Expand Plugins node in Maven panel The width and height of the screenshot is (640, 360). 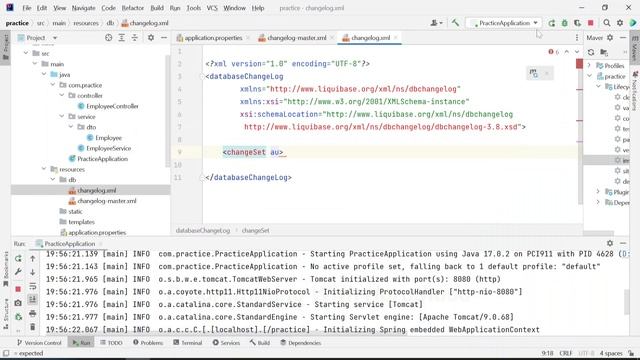[598, 191]
